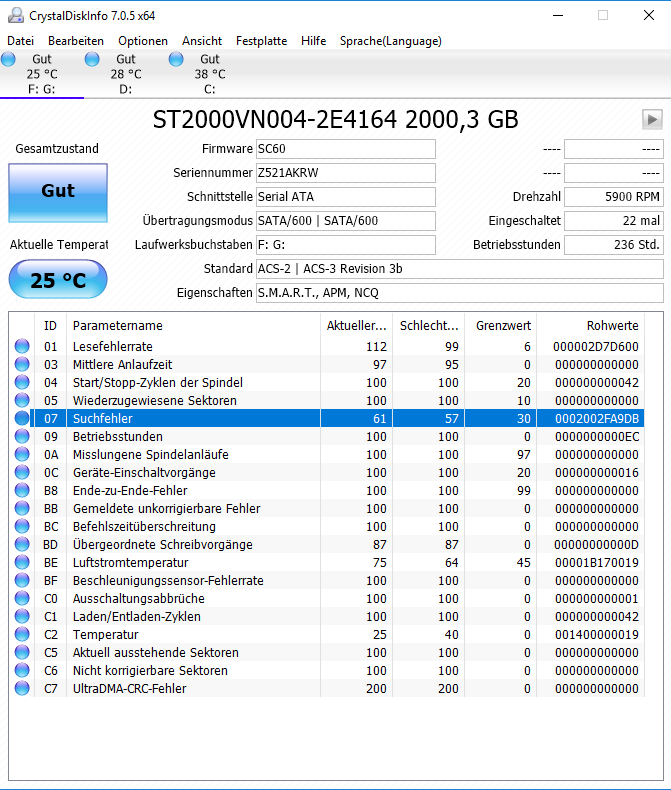This screenshot has width=671, height=790.
Task: Select the Suchfehler parameter name
Action: 103,419
